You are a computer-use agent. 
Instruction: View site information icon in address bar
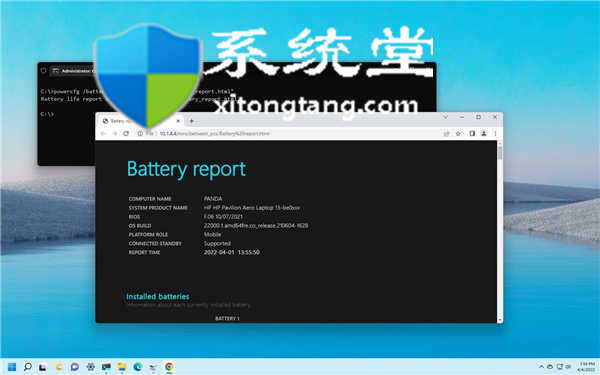tap(140, 134)
